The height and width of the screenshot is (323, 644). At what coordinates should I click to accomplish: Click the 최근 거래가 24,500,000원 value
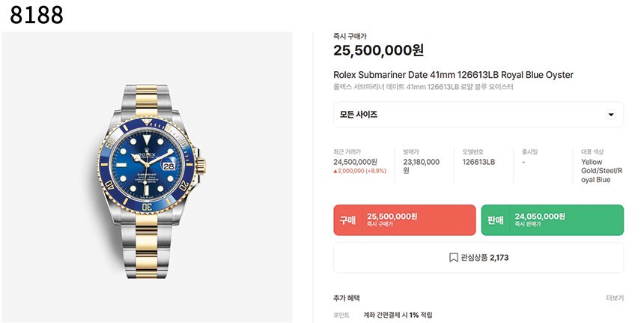[x=355, y=162]
